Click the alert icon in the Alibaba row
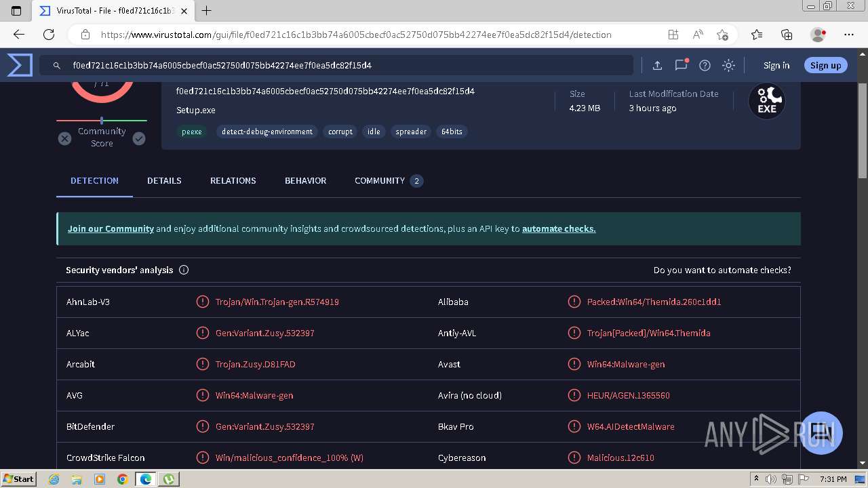Screen dimensions: 868x488 (x=574, y=302)
